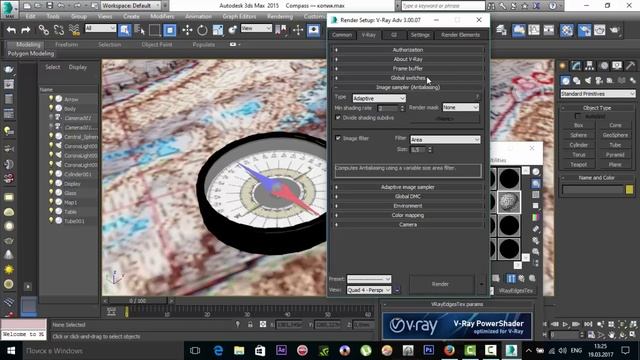Toggle the Image filter checkbox

pos(338,138)
